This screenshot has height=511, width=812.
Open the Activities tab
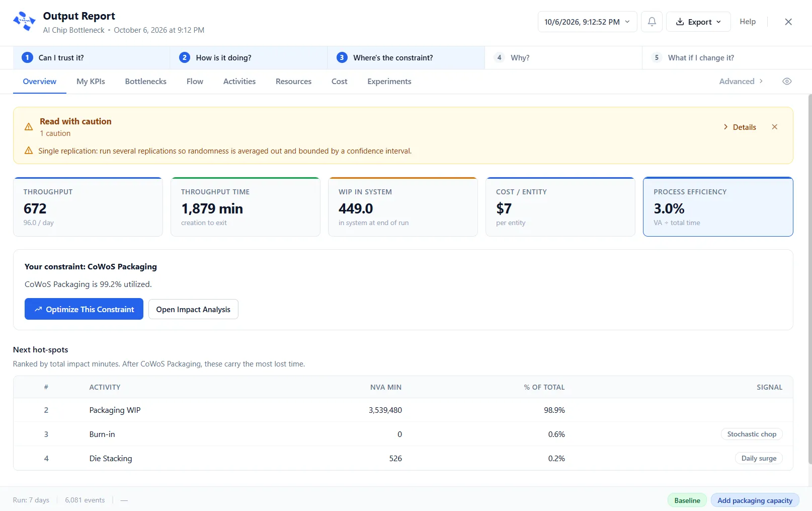pos(239,82)
